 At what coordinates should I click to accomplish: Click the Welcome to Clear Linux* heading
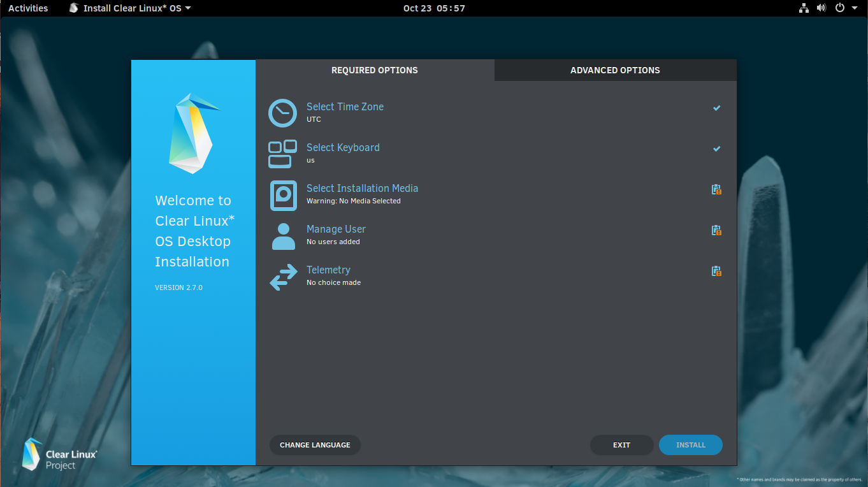pyautogui.click(x=195, y=231)
